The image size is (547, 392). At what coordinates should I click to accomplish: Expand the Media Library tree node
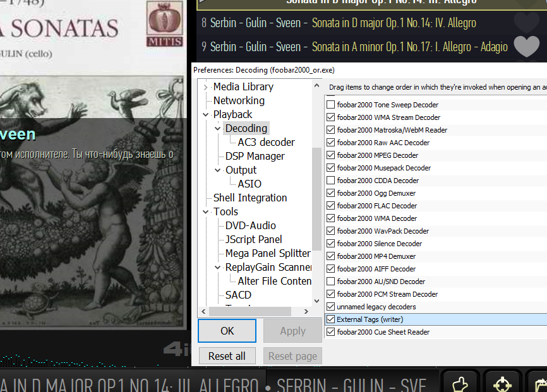(x=206, y=87)
